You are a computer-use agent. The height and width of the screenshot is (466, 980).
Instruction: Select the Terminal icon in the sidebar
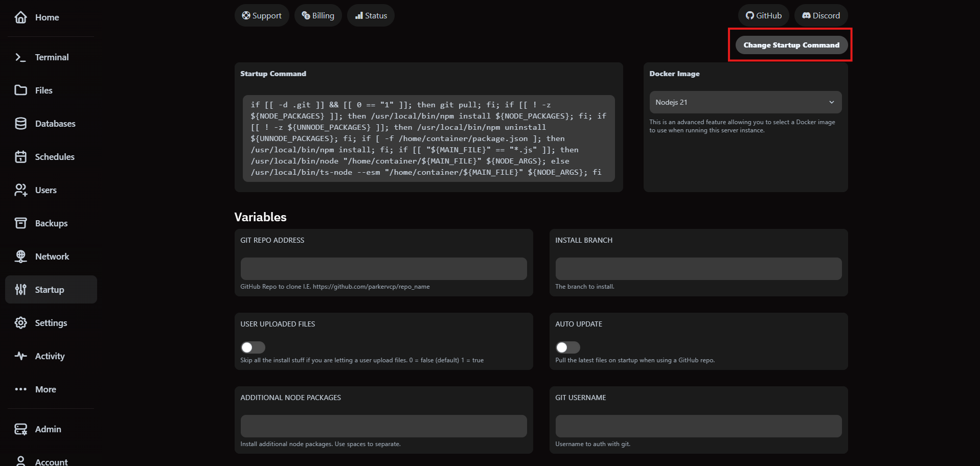[x=20, y=57]
